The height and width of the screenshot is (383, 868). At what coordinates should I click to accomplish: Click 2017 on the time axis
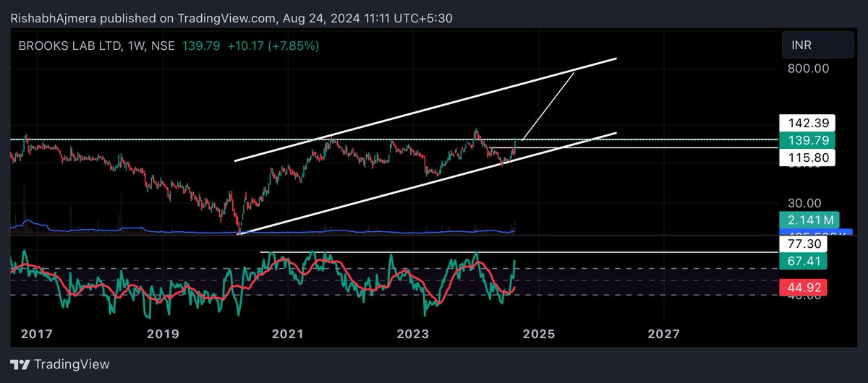[x=36, y=334]
